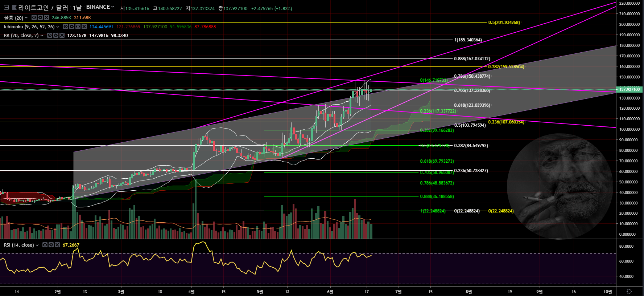Select the RSI (14, close) legend title
The image size is (644, 296).
pyautogui.click(x=19, y=245)
